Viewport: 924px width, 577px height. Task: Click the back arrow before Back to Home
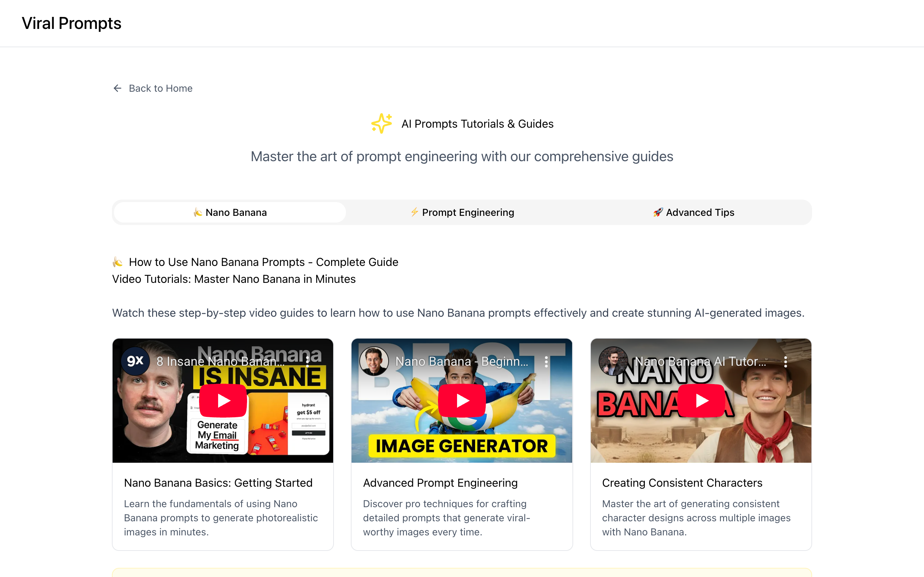click(117, 88)
